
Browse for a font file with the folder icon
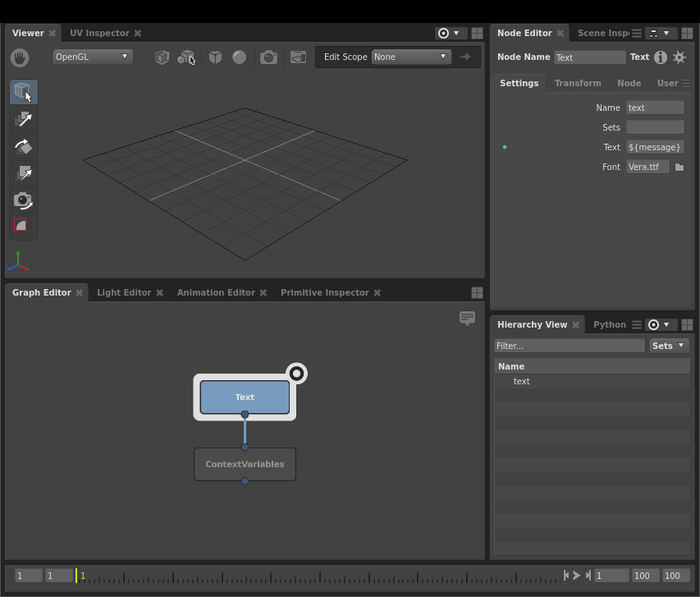(679, 167)
